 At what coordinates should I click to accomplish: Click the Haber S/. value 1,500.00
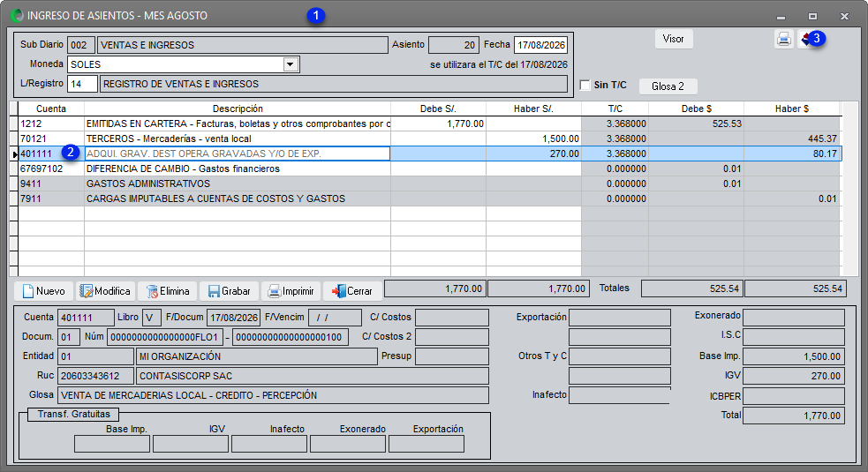[x=533, y=139]
